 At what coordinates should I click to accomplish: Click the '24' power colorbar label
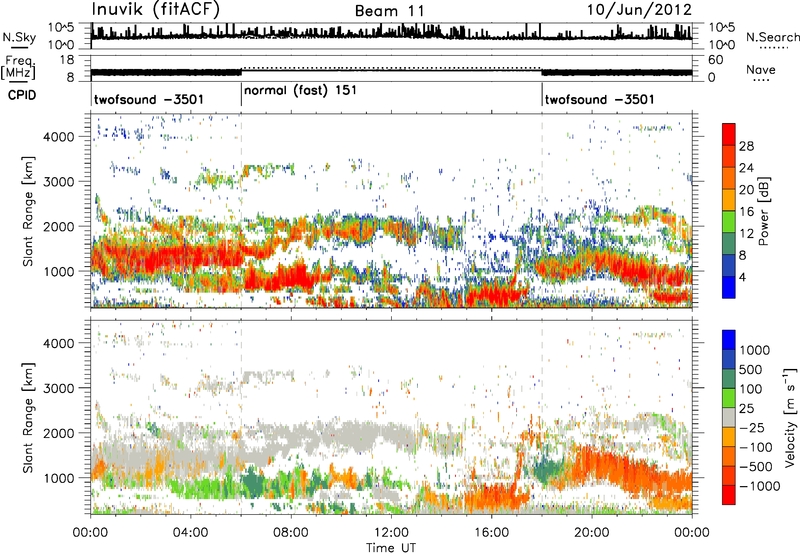pyautogui.click(x=746, y=168)
